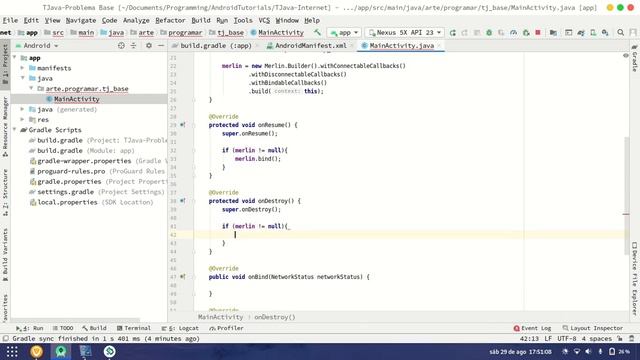Click the network wifi icon in tray
The image size is (640, 360).
[577, 351]
